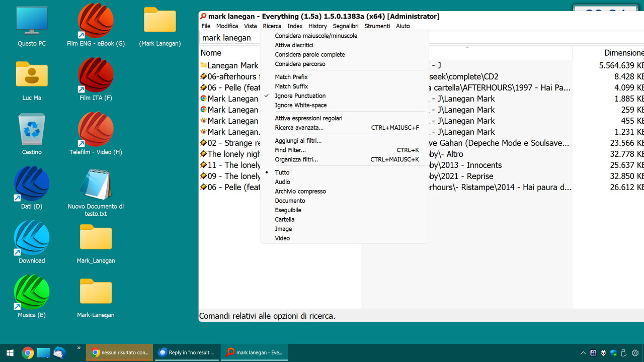Open the Windows Start menu
Viewport: 644px width, 362px height.
coord(10,353)
